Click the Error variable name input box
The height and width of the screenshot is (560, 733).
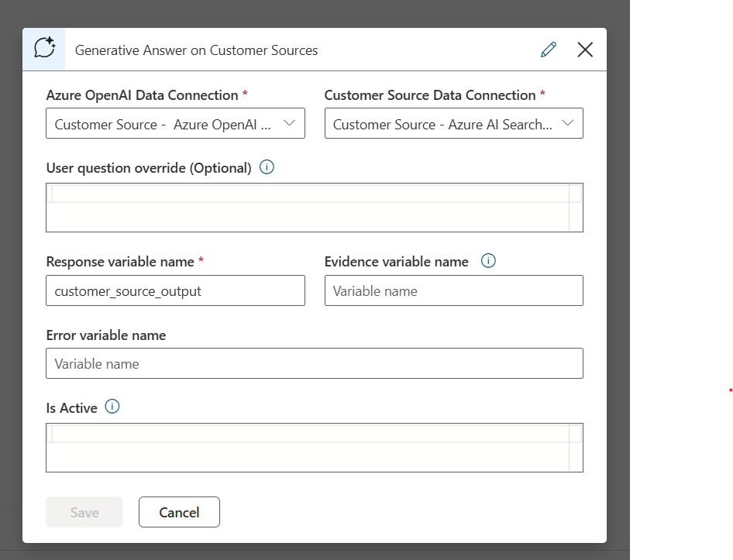point(315,363)
